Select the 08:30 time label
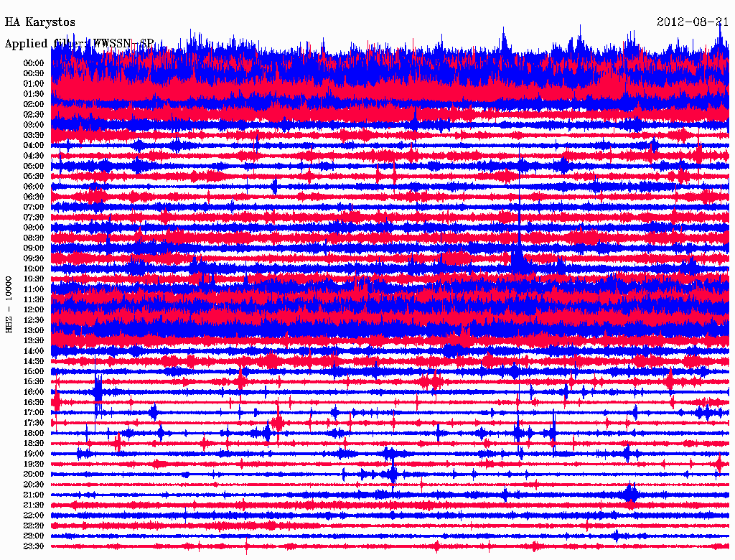Screen dimensions: 735x560 (x=33, y=238)
